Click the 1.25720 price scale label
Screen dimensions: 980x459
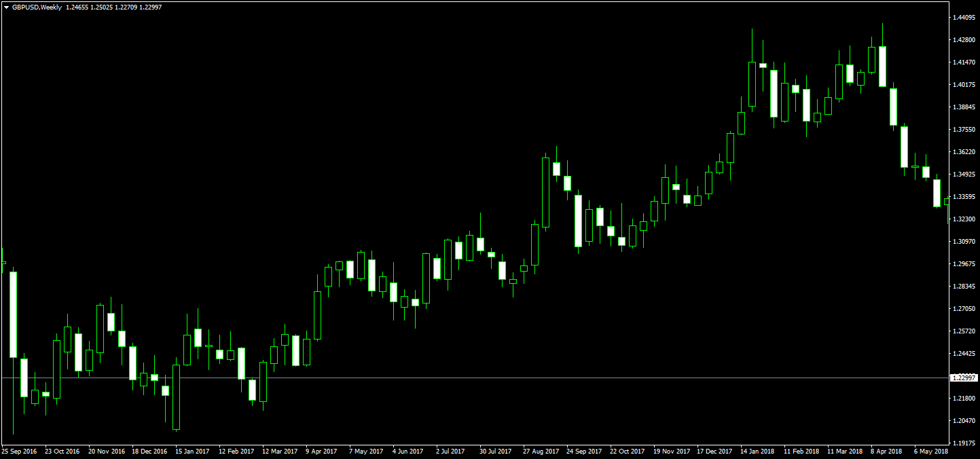[x=964, y=331]
